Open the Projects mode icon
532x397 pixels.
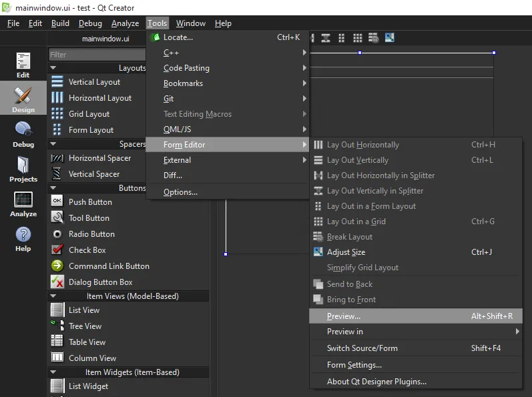[23, 168]
